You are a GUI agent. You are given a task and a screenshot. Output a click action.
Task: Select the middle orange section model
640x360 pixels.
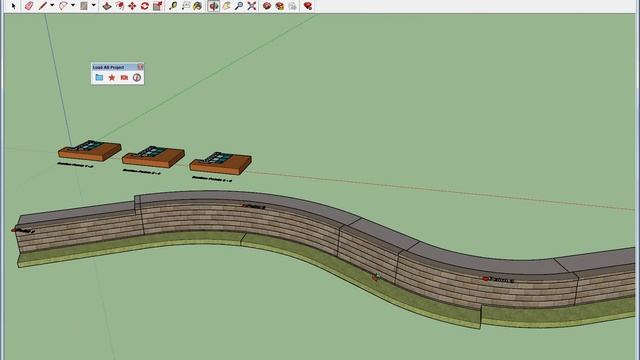click(153, 157)
